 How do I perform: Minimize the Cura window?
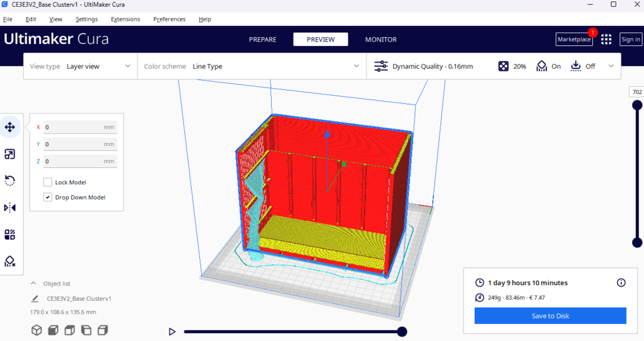coord(590,4)
